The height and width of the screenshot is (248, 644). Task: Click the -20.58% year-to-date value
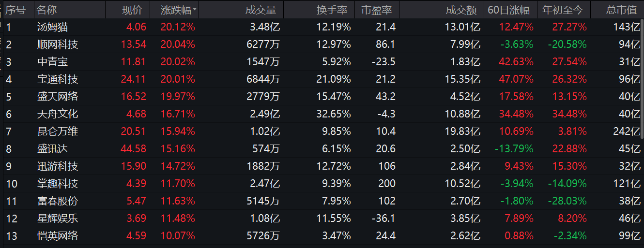click(x=567, y=44)
